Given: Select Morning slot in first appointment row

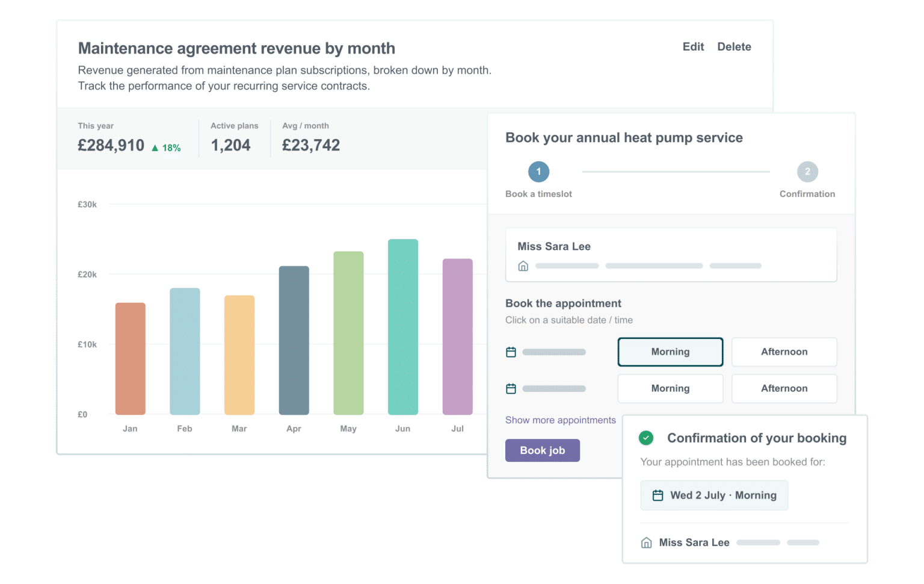Looking at the screenshot, I should (x=670, y=352).
